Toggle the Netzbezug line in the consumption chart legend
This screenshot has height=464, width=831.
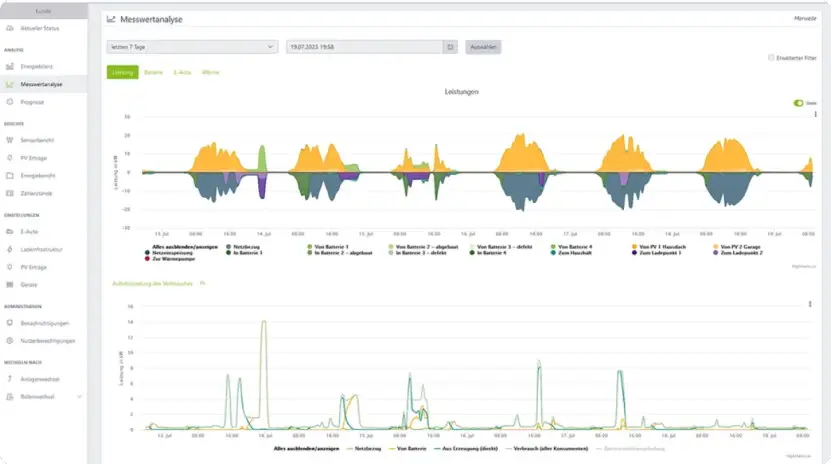tap(364, 449)
